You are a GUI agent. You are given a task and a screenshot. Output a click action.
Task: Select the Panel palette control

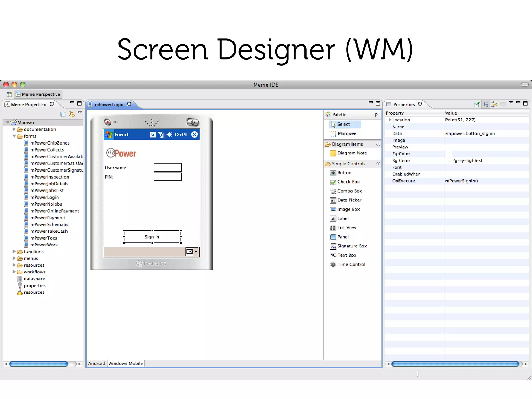click(x=339, y=237)
